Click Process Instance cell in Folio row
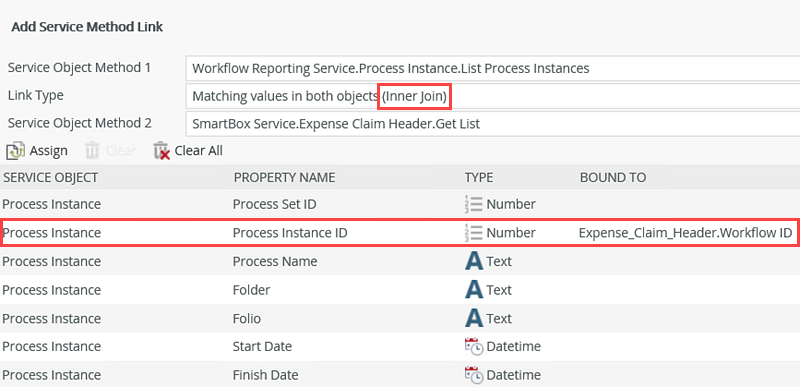Image resolution: width=800 pixels, height=387 pixels. pyautogui.click(x=52, y=318)
